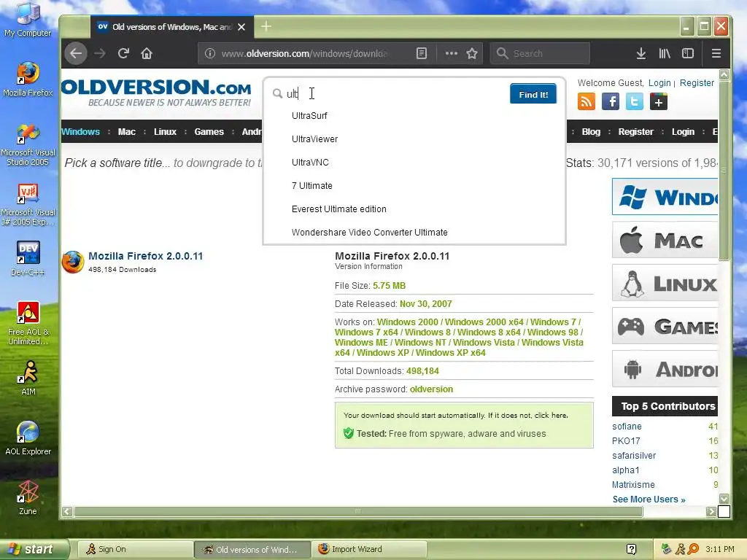747x560 pixels.
Task: Click the Facebook icon
Action: (x=611, y=101)
